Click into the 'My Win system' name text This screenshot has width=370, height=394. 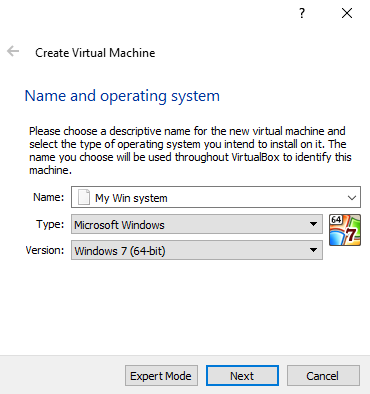[x=131, y=198]
